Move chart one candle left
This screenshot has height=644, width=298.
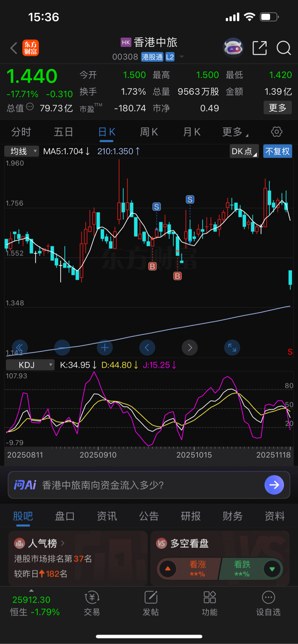tap(147, 348)
